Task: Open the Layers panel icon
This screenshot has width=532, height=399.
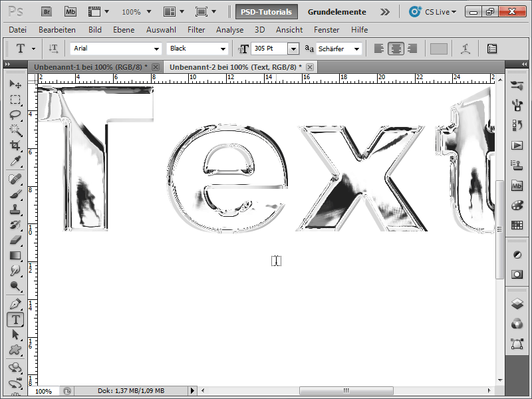Action: pyautogui.click(x=517, y=303)
